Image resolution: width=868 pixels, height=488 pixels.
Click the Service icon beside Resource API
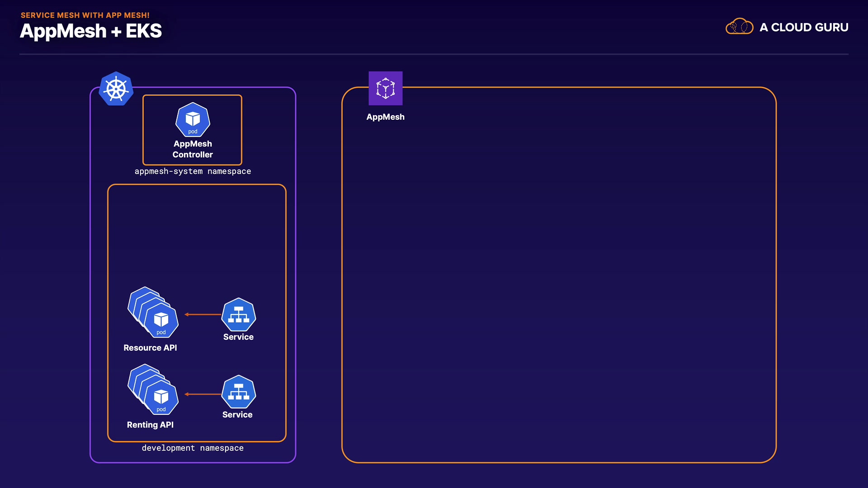click(x=239, y=314)
